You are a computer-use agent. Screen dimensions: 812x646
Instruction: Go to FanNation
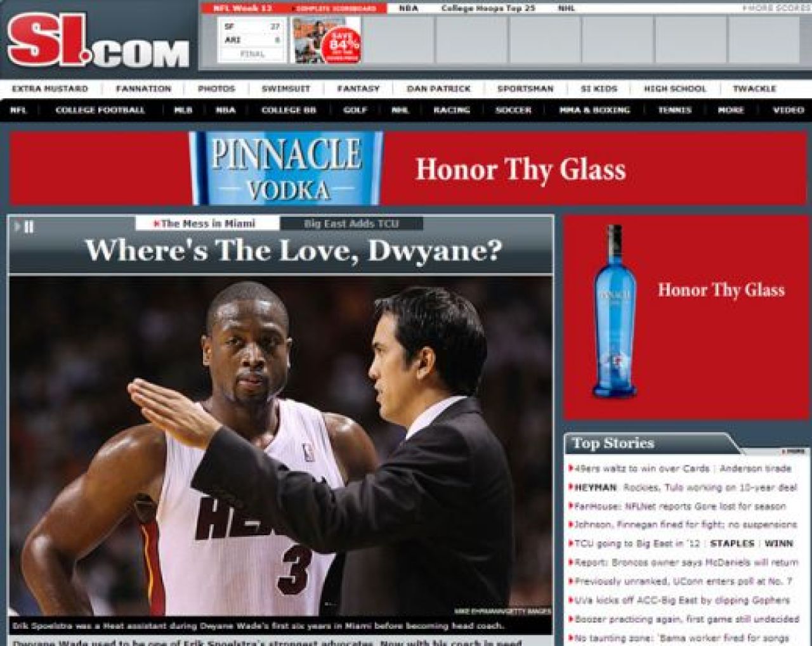pyautogui.click(x=143, y=89)
